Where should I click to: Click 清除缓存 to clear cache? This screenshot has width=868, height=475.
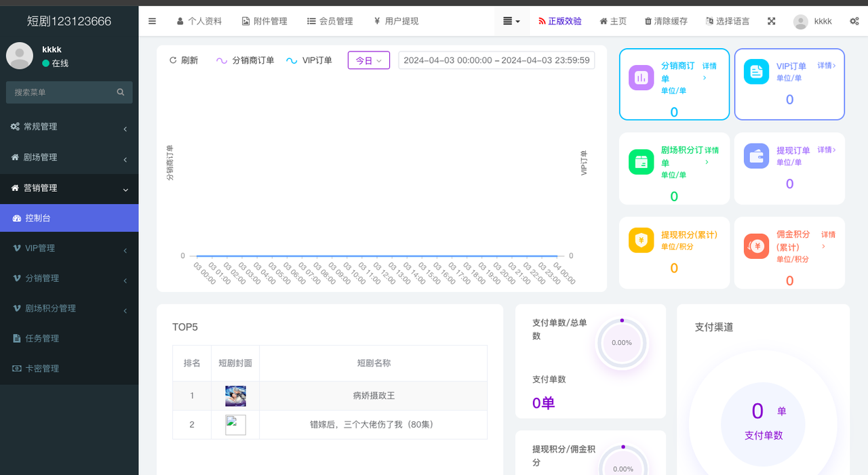click(x=666, y=21)
